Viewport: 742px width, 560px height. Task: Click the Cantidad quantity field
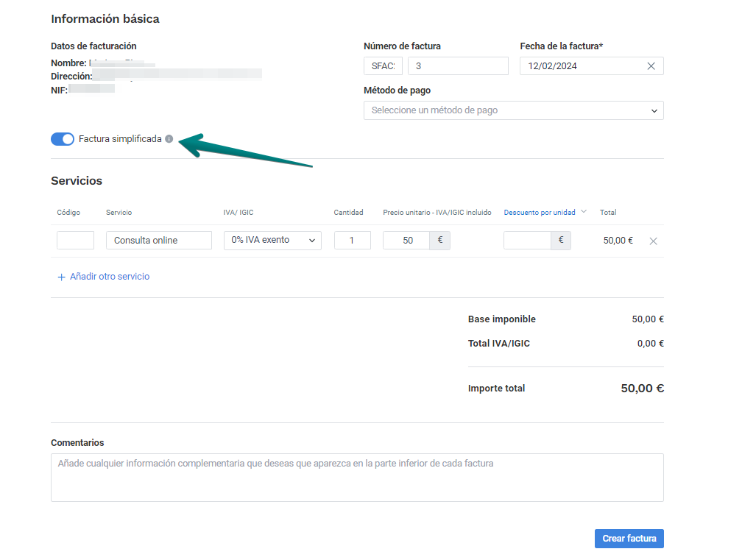coord(352,241)
